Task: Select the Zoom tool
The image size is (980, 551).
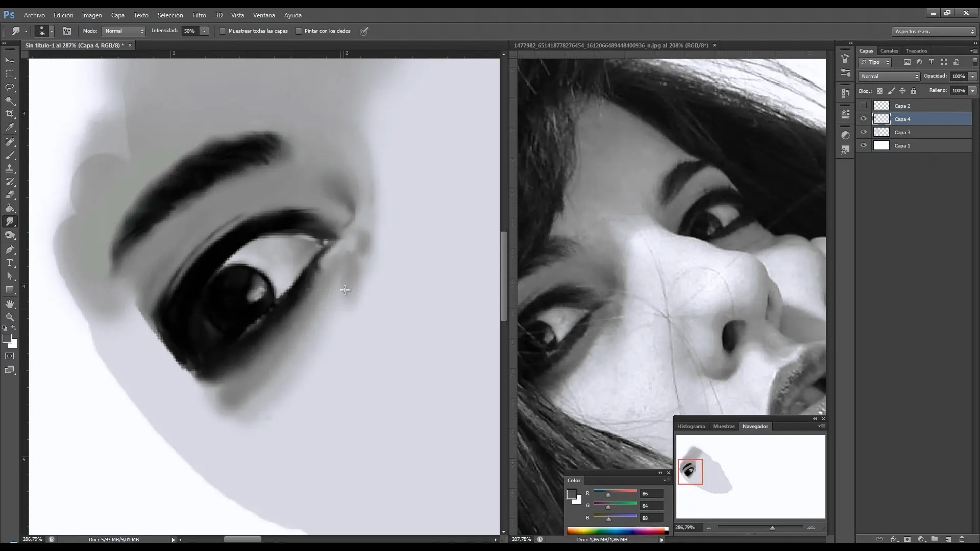Action: 10,317
